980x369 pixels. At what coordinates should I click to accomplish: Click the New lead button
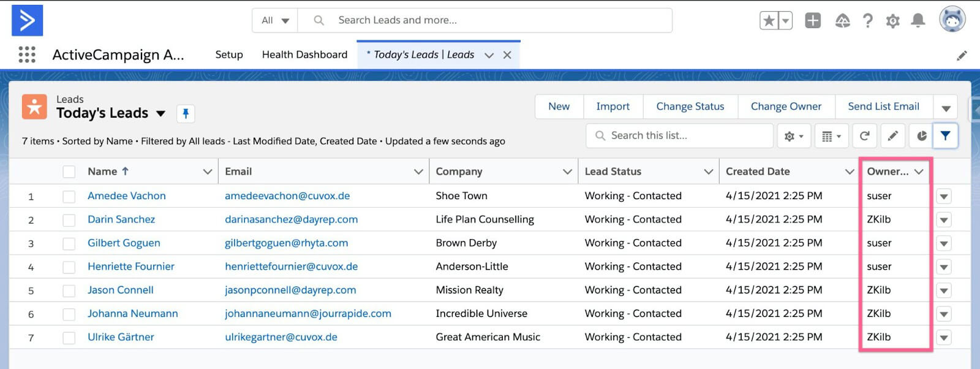tap(559, 107)
